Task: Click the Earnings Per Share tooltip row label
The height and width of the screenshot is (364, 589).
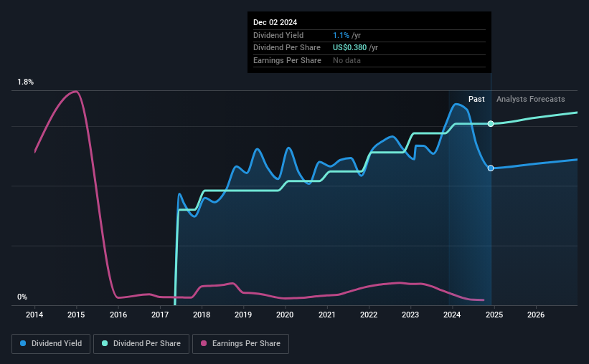Action: [x=288, y=60]
